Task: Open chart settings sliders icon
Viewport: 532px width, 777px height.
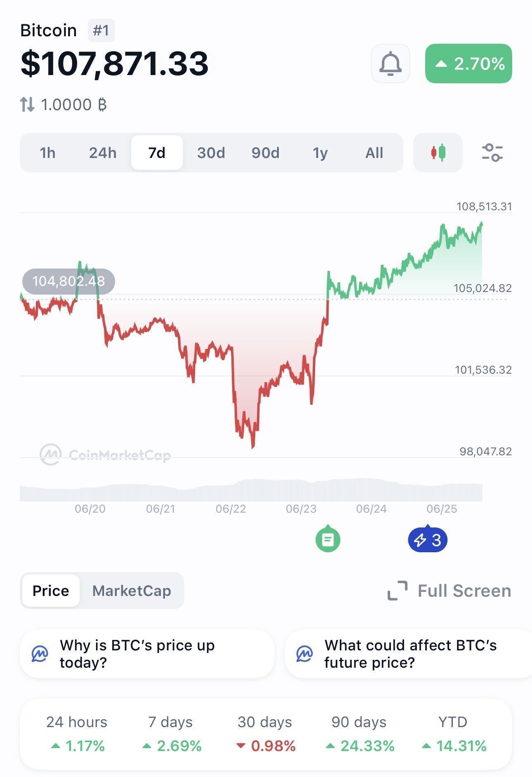Action: [492, 153]
